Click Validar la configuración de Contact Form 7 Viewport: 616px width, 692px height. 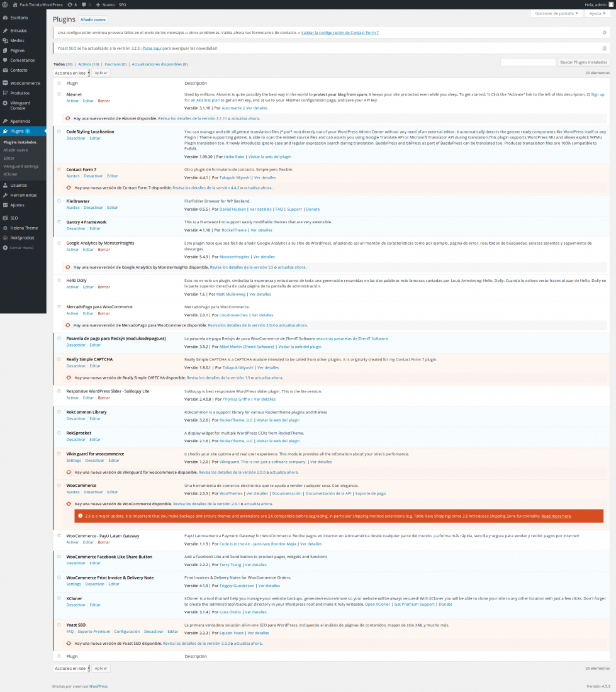tap(340, 33)
